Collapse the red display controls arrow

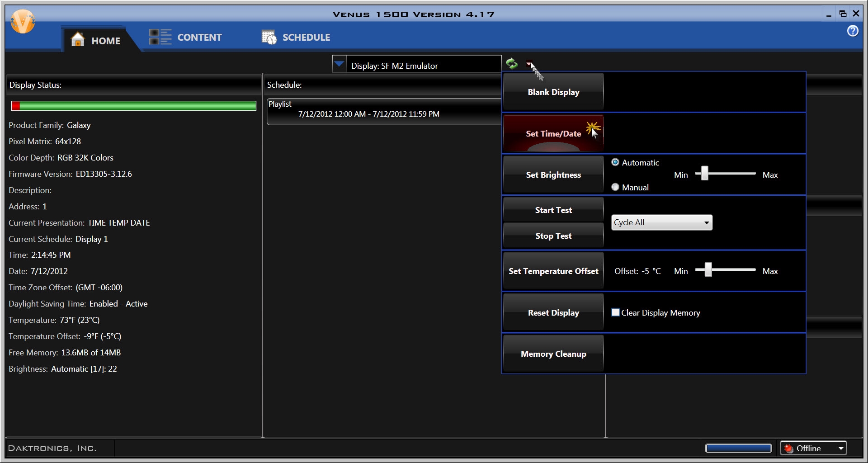(x=528, y=64)
